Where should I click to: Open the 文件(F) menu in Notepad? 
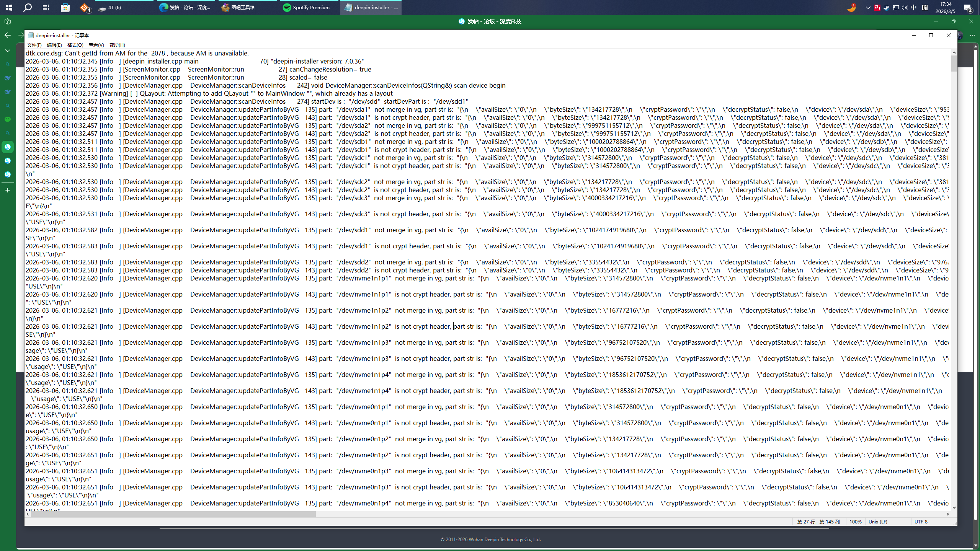pyautogui.click(x=34, y=45)
